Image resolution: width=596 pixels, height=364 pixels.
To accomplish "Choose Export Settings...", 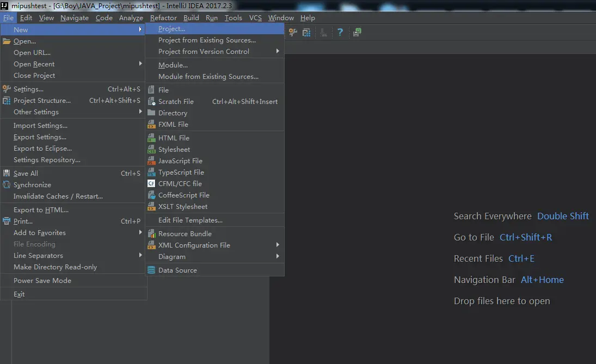I will (x=73, y=137).
